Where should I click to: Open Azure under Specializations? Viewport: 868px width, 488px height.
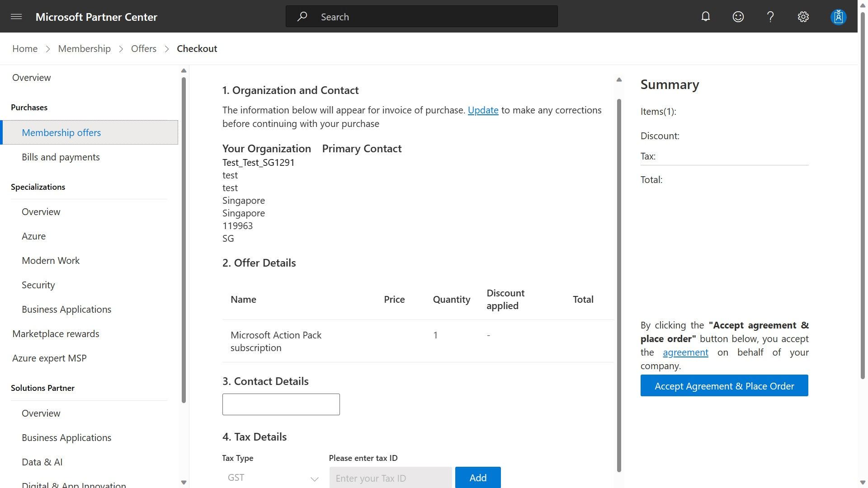[33, 236]
